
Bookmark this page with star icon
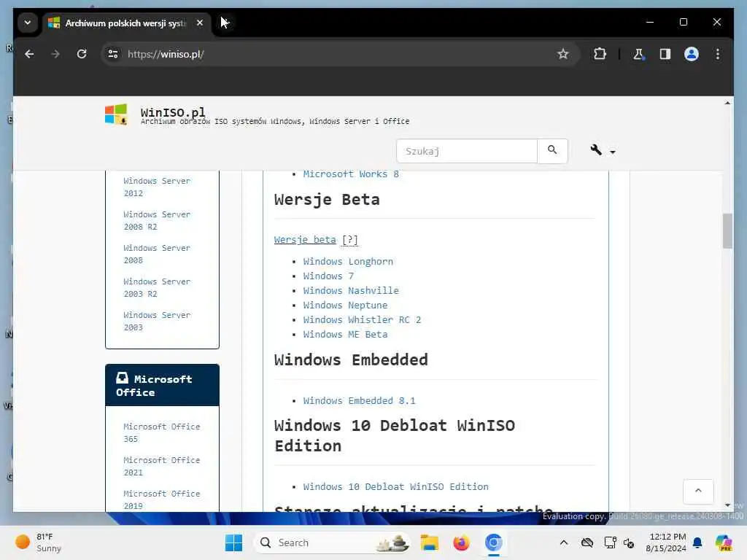(x=563, y=54)
